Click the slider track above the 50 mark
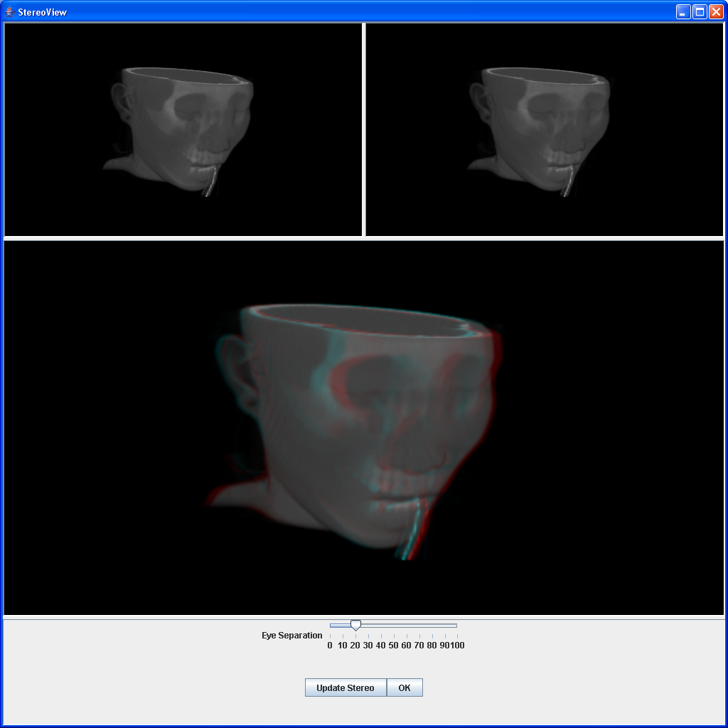 [x=393, y=626]
